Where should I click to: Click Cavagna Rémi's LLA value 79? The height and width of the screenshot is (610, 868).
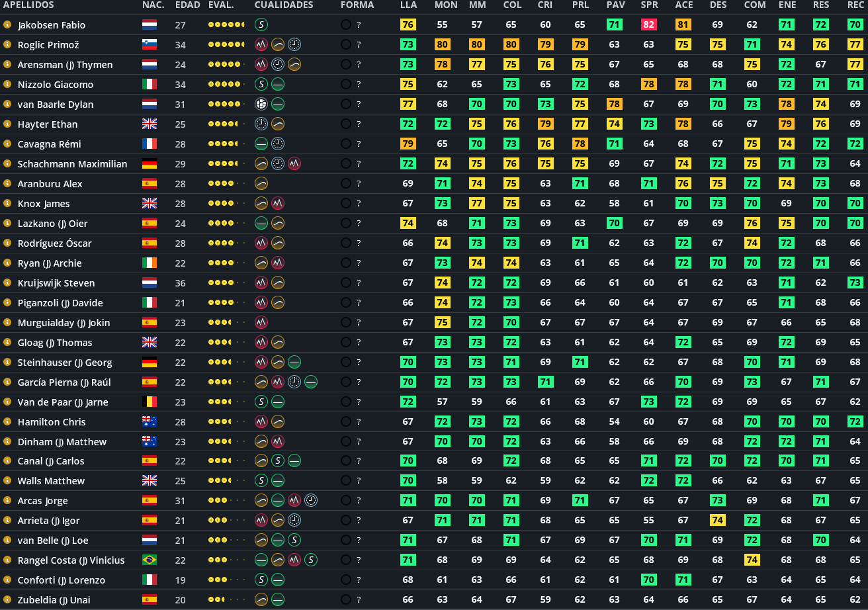pyautogui.click(x=408, y=144)
